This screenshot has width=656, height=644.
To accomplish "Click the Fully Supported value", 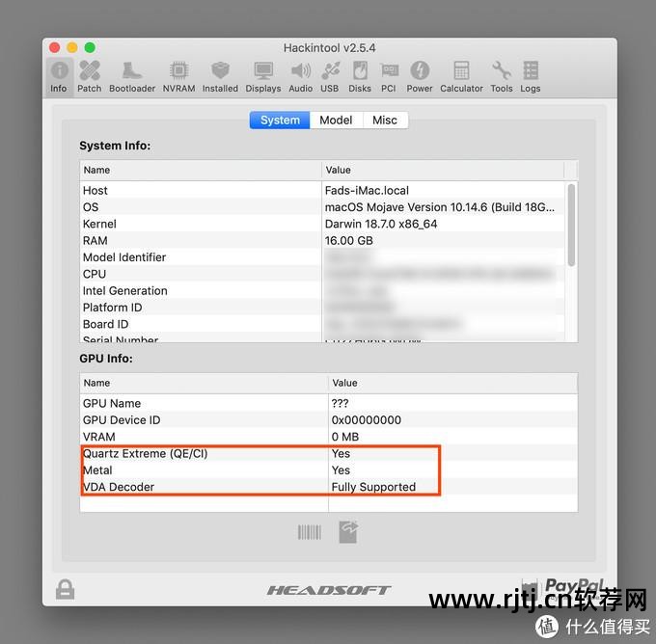I will pos(373,487).
